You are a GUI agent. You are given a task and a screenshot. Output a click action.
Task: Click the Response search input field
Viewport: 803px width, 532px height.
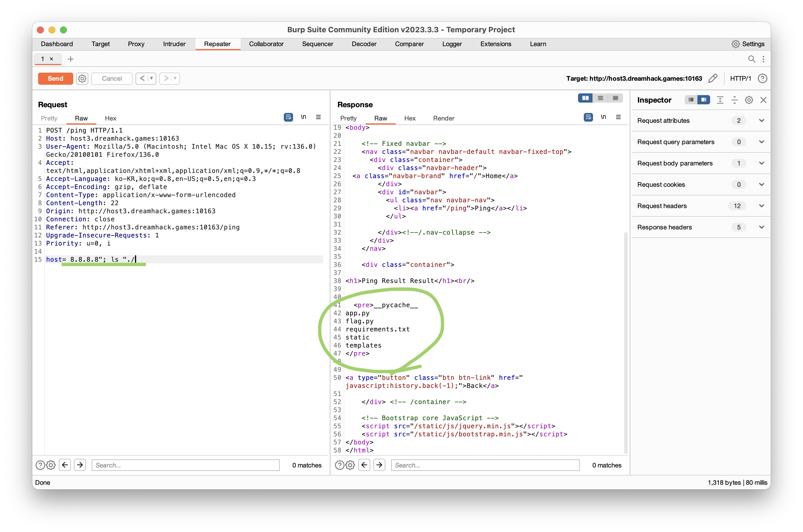pyautogui.click(x=485, y=465)
